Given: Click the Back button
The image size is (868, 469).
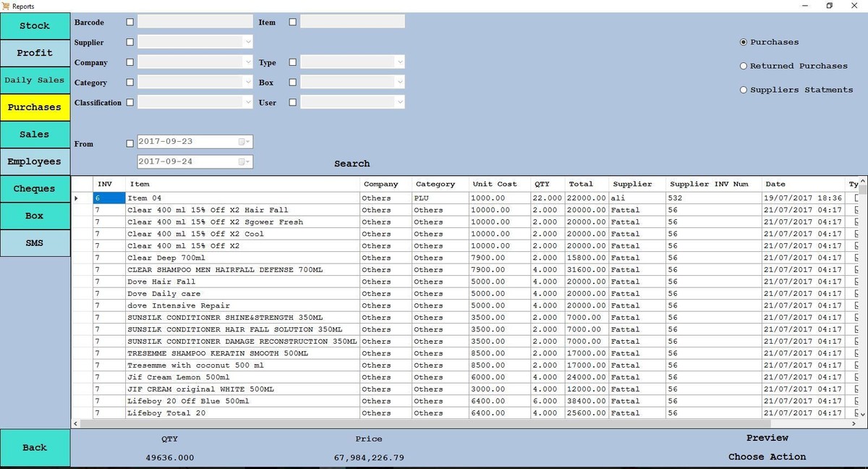Looking at the screenshot, I should tap(35, 448).
